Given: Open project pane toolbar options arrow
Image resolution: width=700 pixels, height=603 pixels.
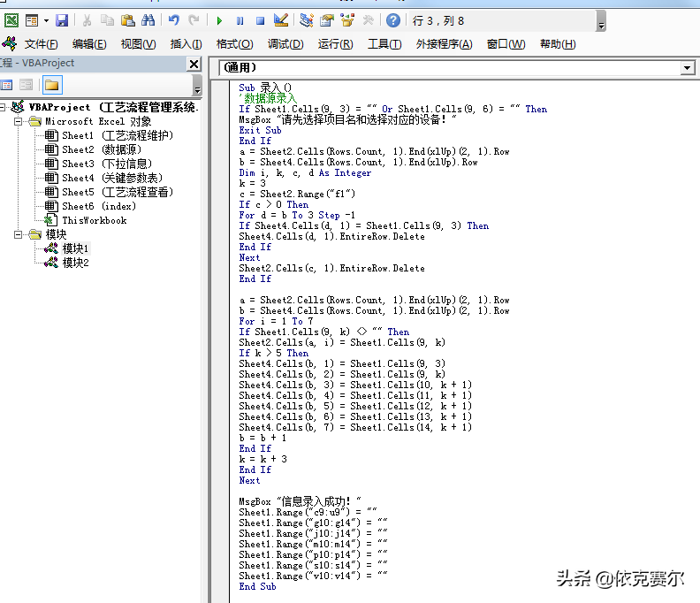Looking at the screenshot, I should point(197,85).
